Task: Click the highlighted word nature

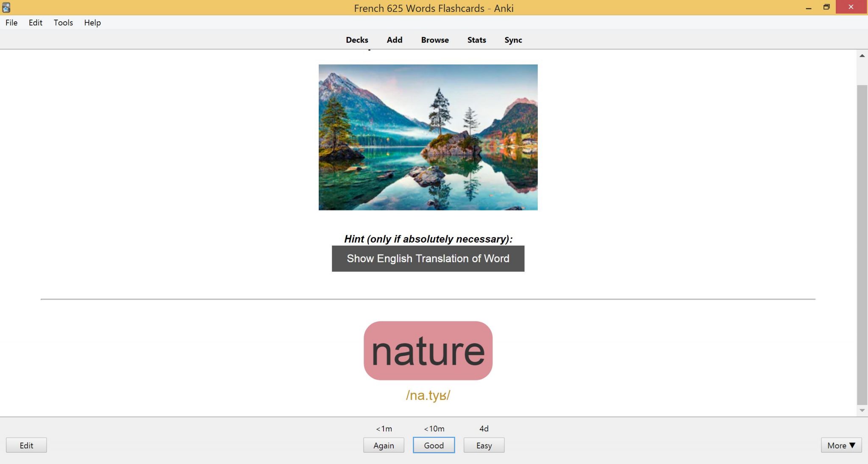Action: pyautogui.click(x=428, y=350)
